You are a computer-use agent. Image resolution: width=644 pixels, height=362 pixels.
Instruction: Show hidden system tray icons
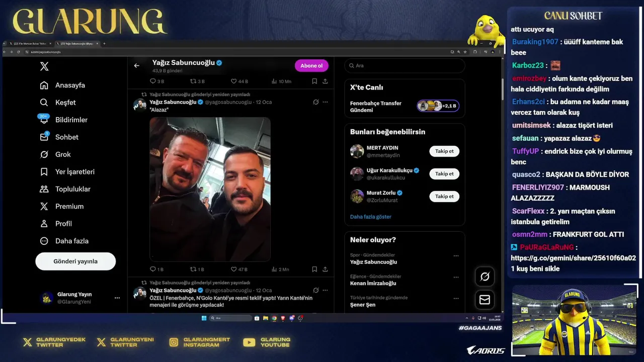point(467,318)
